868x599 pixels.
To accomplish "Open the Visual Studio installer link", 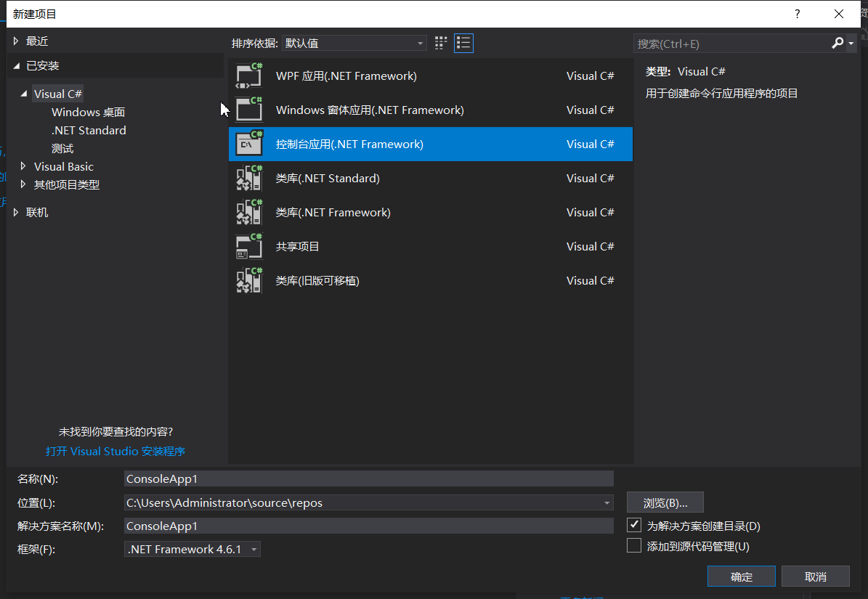I will [x=115, y=452].
